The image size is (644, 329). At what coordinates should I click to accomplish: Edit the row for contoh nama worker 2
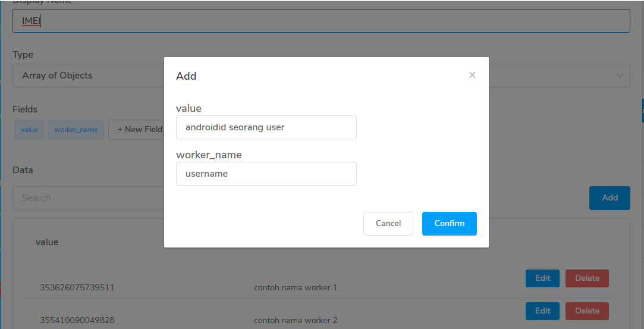pos(542,311)
